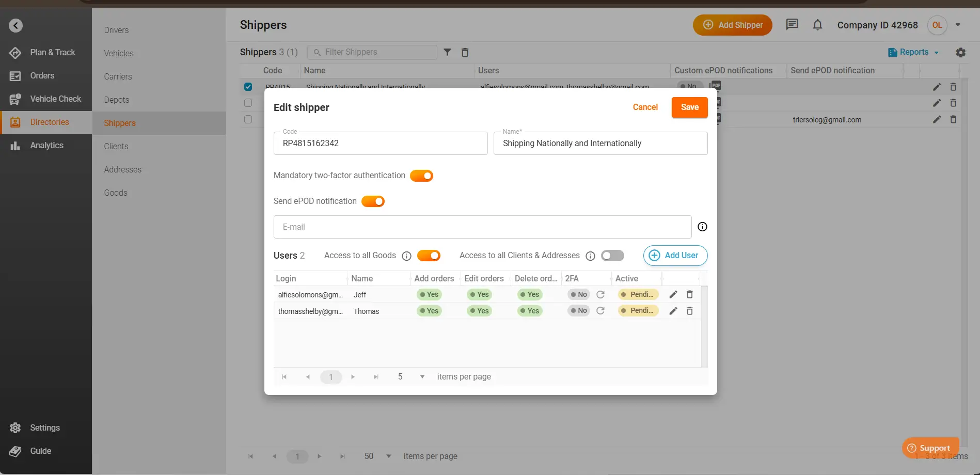
Task: Click inside the E-mail field
Action: tap(482, 227)
